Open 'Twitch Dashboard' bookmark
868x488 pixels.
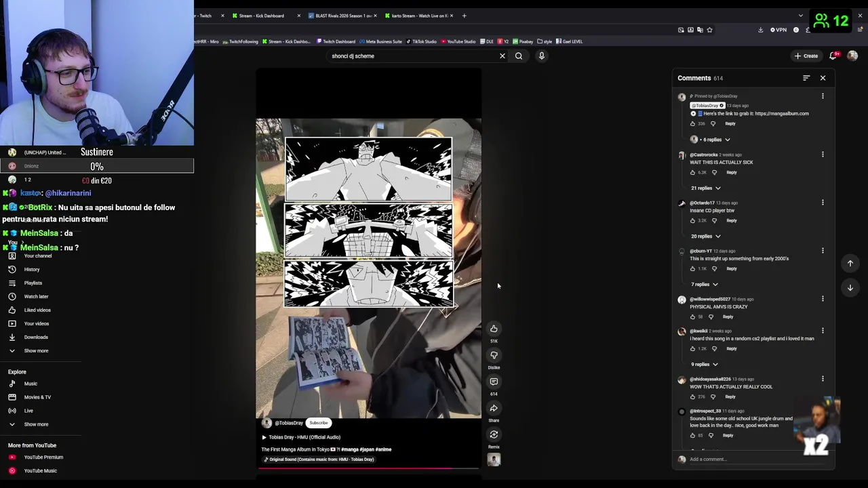pos(336,41)
